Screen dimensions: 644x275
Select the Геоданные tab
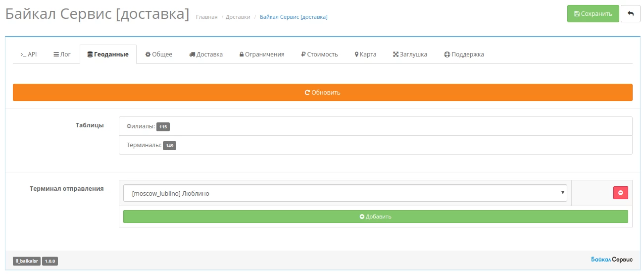point(108,55)
